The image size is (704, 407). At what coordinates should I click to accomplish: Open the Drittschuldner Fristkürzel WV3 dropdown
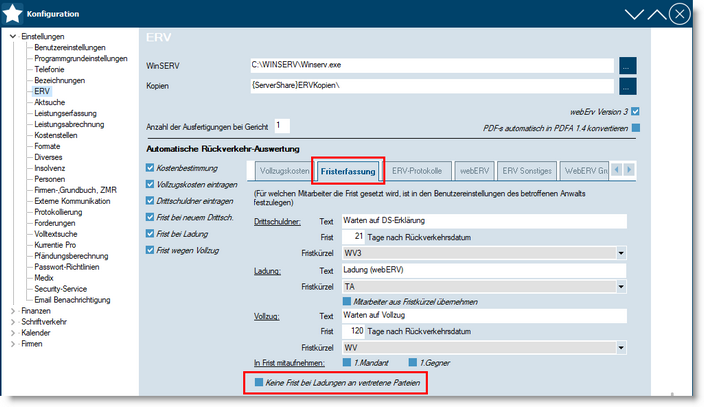click(x=622, y=253)
